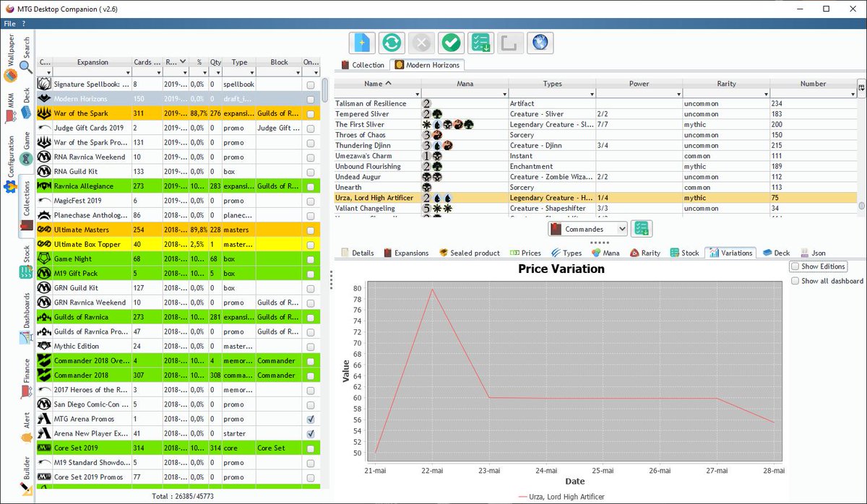Click the checklist import toolbar button

coord(480,43)
